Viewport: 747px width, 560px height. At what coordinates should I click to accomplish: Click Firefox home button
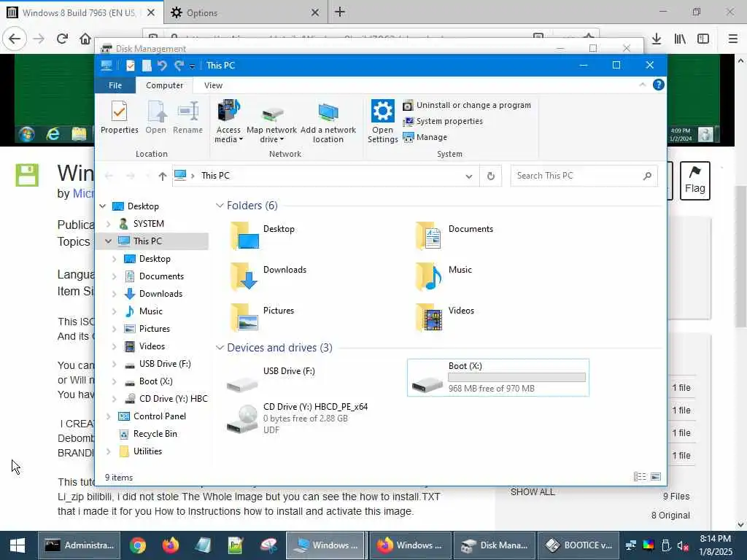(85, 39)
